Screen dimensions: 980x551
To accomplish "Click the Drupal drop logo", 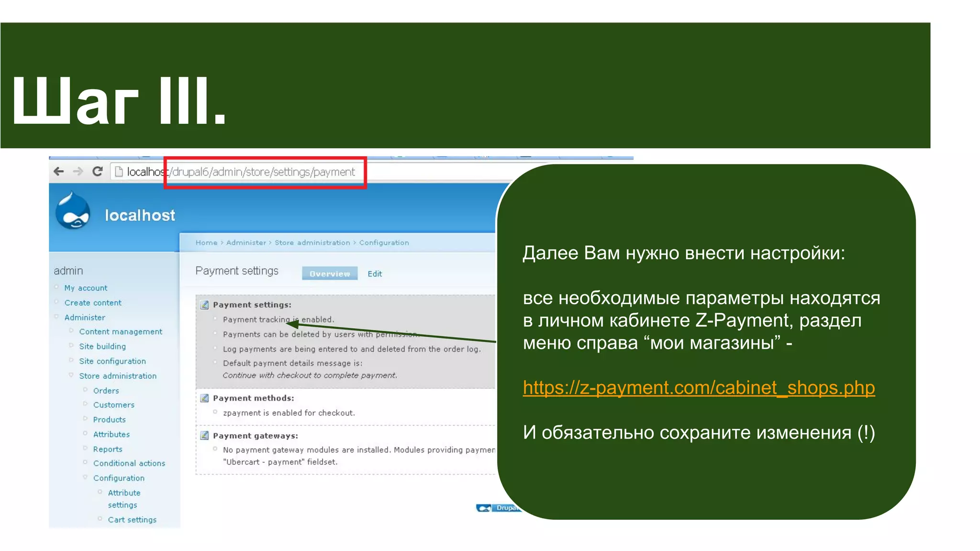I will coord(73,210).
